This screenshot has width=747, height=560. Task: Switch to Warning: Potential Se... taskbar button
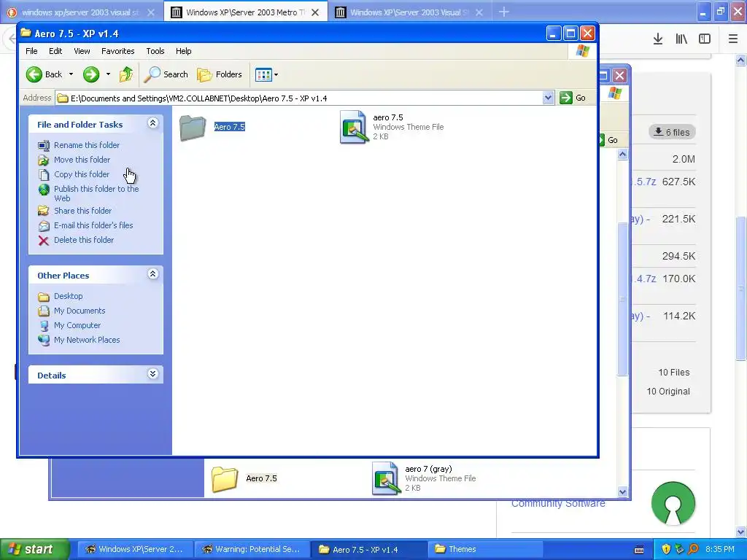click(x=252, y=550)
